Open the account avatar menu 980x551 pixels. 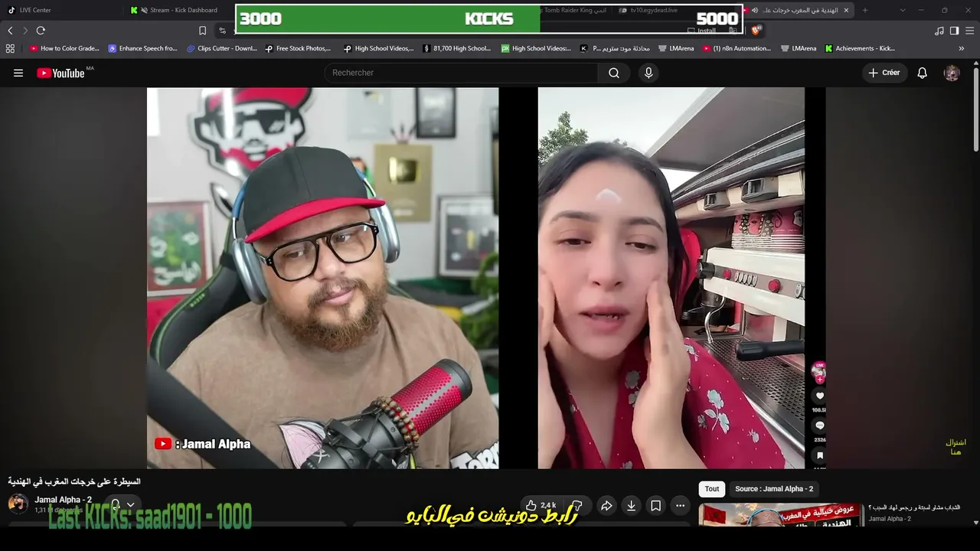(x=952, y=73)
